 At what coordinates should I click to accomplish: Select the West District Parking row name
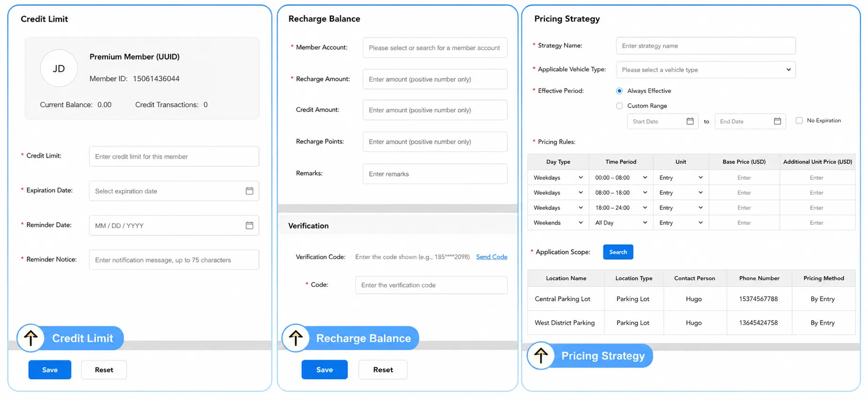(565, 323)
